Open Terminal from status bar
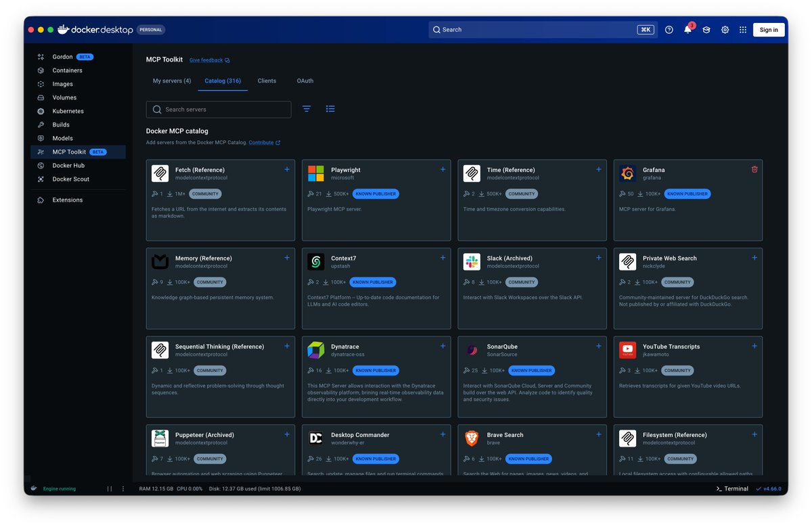The height and width of the screenshot is (527, 812). (x=732, y=488)
